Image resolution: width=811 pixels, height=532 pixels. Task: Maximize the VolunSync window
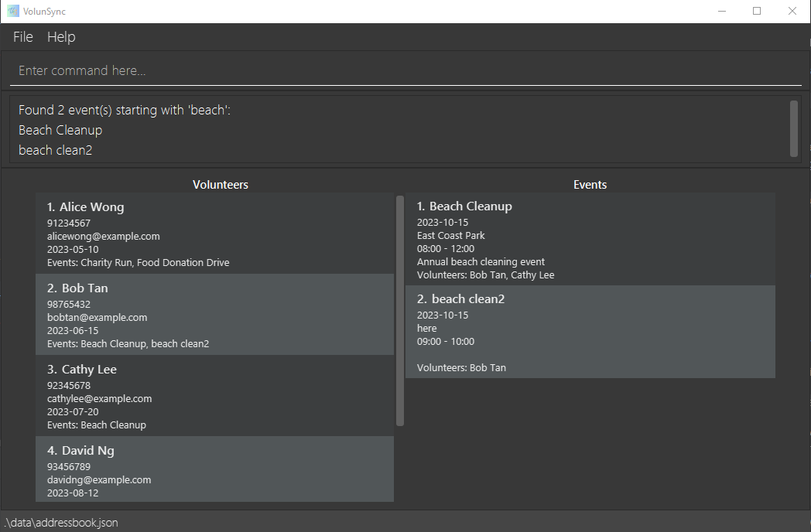coord(757,11)
